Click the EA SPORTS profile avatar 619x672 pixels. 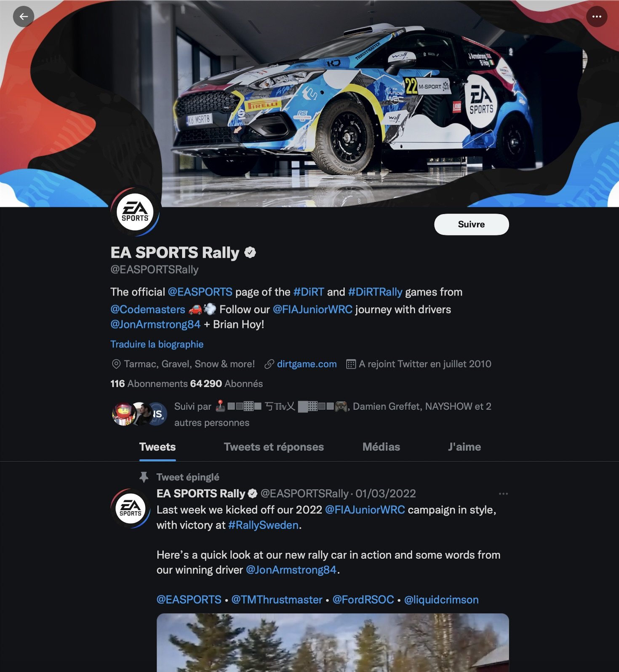tap(135, 212)
